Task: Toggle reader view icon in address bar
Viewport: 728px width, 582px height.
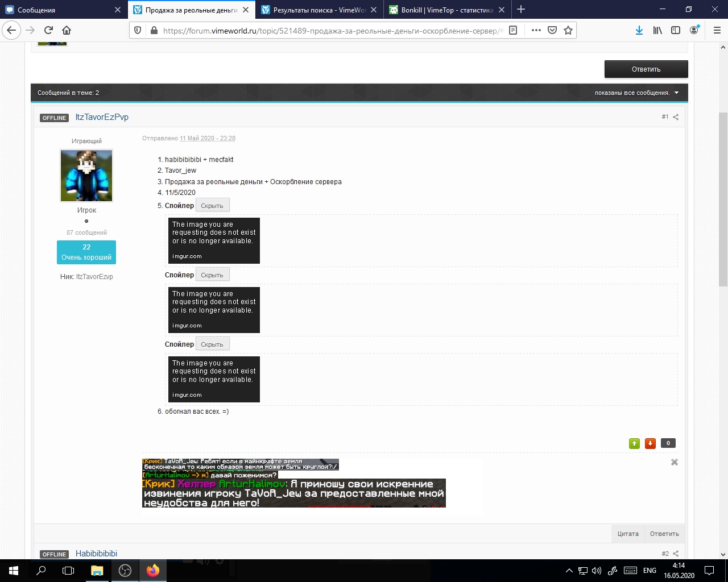Action: (513, 30)
